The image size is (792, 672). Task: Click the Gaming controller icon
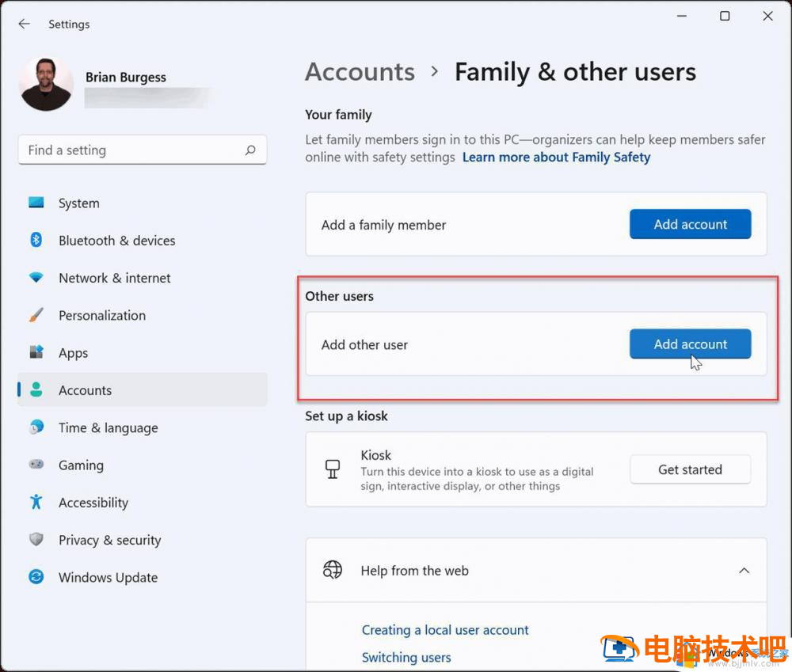tap(36, 464)
